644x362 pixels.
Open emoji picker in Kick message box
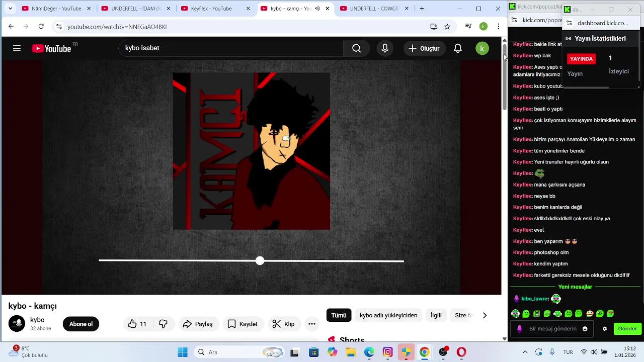point(585,329)
